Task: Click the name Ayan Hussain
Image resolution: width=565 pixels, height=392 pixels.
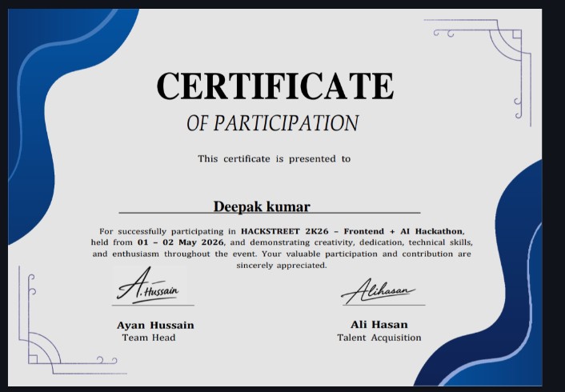Action: pyautogui.click(x=155, y=325)
